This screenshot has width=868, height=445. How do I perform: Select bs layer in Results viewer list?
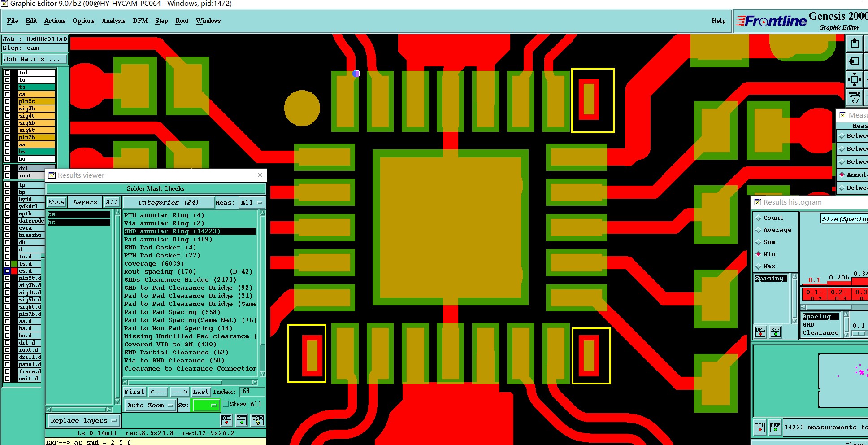tap(79, 222)
